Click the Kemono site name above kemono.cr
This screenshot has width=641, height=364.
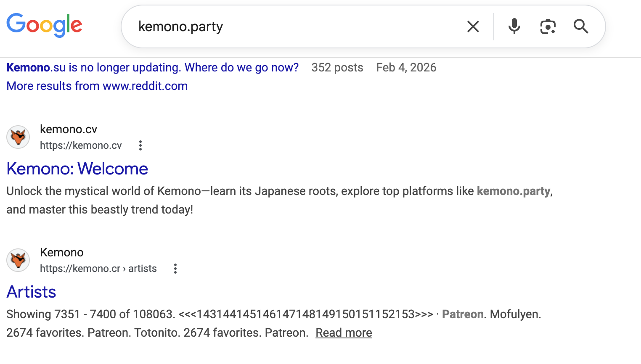[62, 252]
